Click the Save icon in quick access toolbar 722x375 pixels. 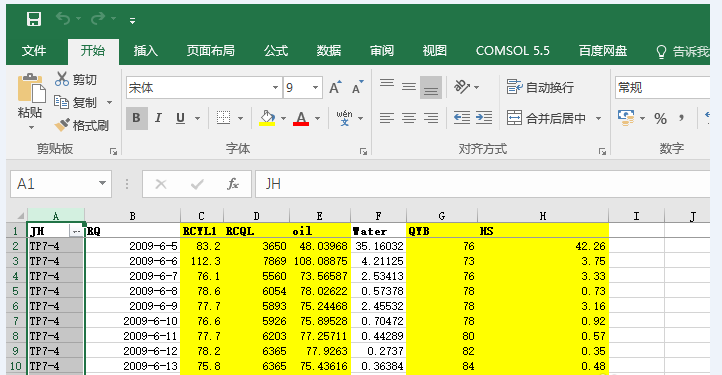[x=34, y=19]
